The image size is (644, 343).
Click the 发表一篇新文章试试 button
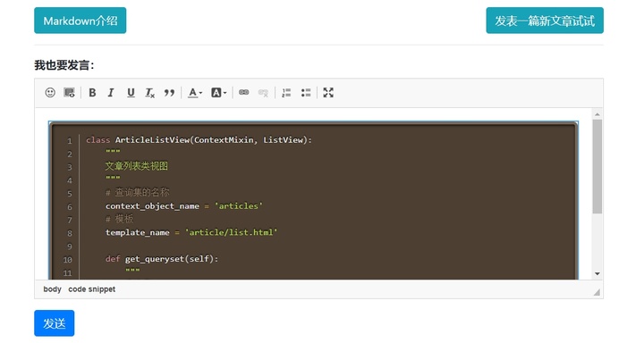[545, 21]
